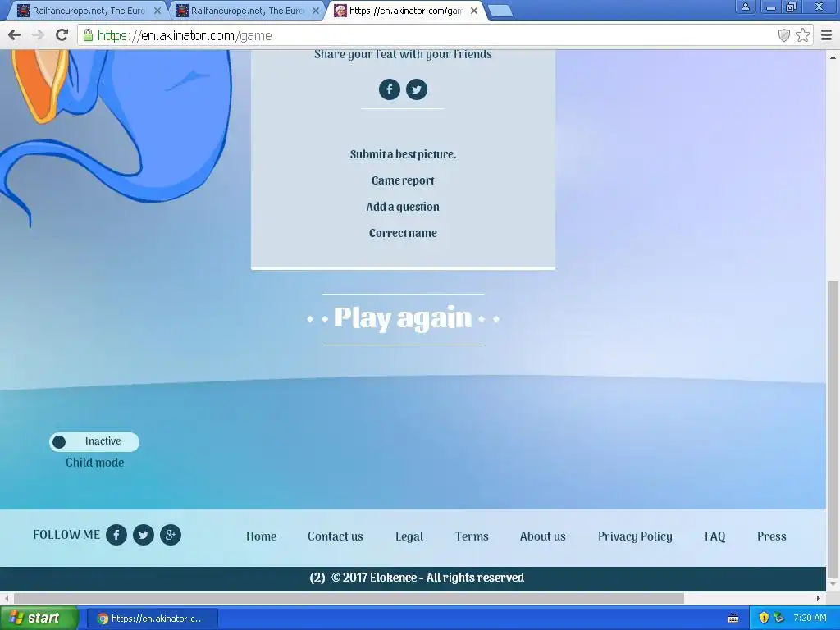Click the vertical scrollbar thumb
This screenshot has height=630, width=840.
coord(833,428)
